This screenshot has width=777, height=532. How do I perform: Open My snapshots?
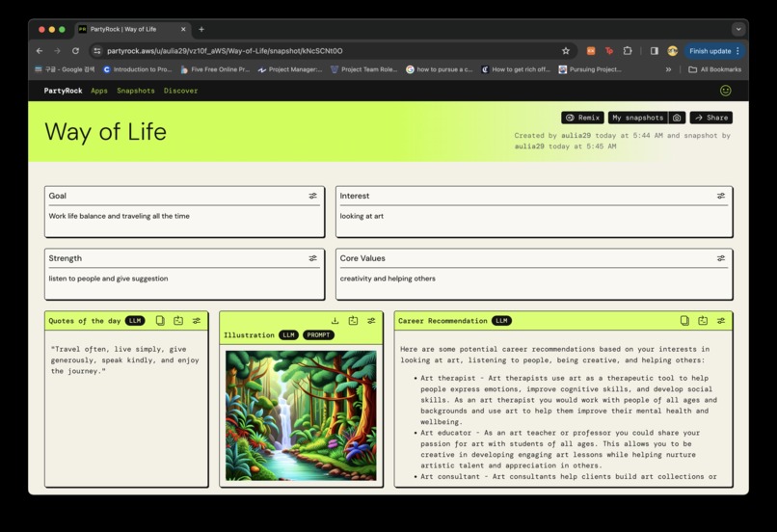638,118
